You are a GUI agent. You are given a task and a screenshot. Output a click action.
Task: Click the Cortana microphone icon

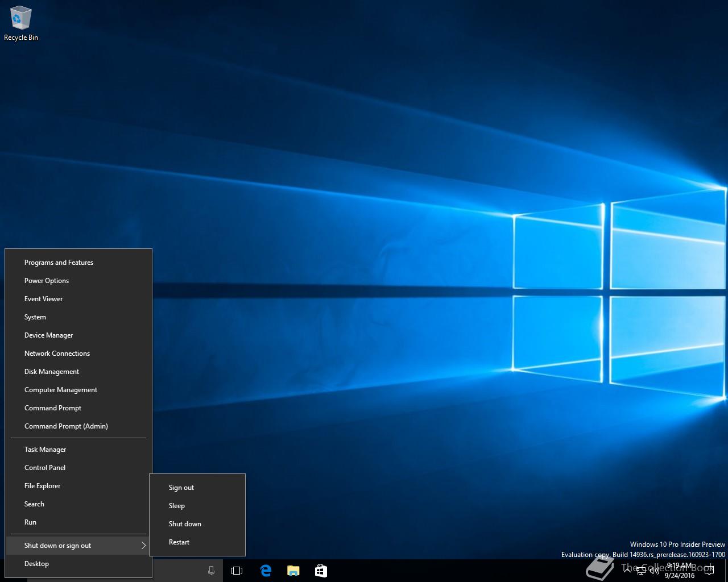tap(211, 571)
